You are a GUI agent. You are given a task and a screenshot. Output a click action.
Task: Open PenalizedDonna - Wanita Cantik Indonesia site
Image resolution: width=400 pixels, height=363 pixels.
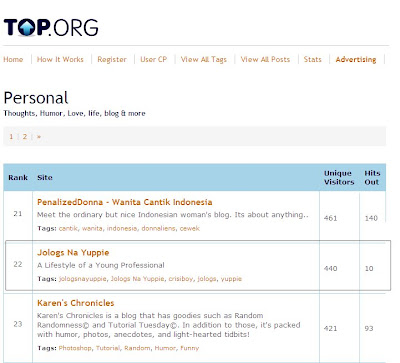125,202
